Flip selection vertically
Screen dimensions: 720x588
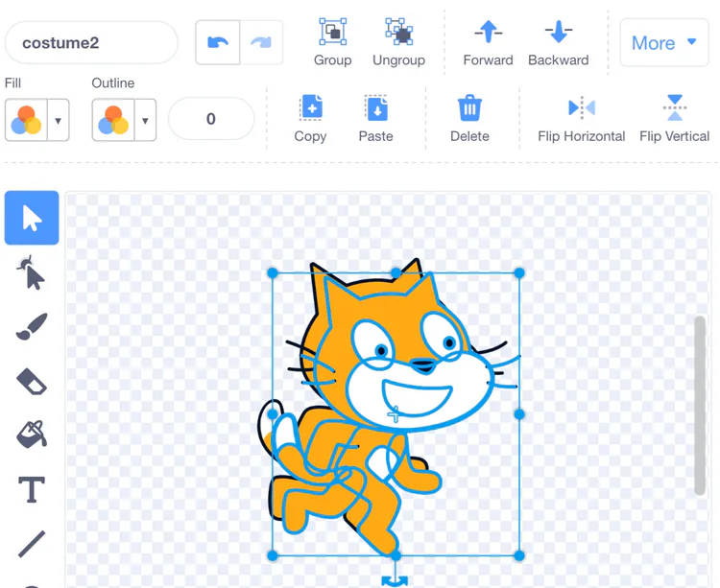(675, 119)
